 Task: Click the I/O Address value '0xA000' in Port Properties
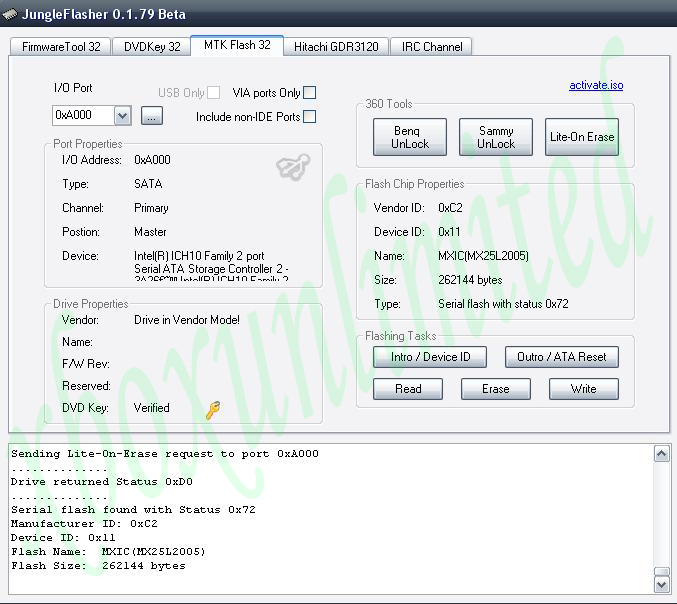pos(152,160)
